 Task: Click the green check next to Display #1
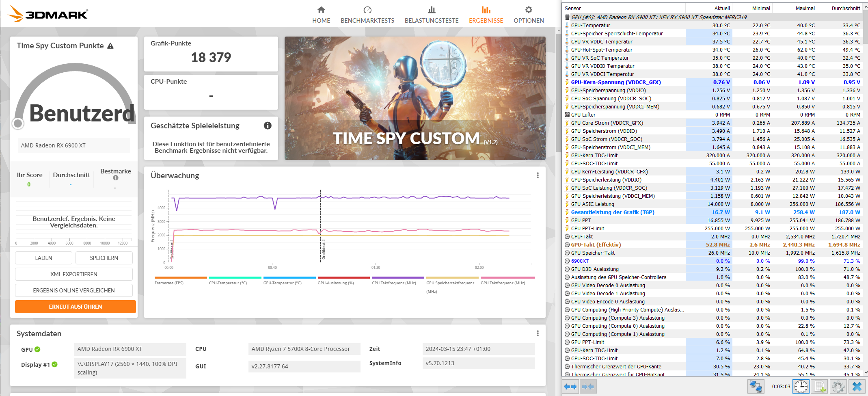(x=55, y=364)
